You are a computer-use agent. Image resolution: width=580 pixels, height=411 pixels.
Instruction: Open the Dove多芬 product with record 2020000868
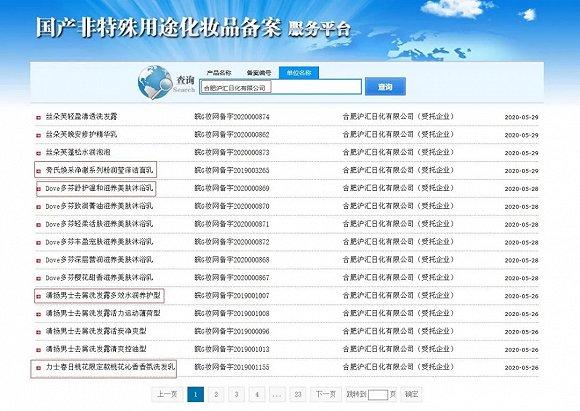99,259
